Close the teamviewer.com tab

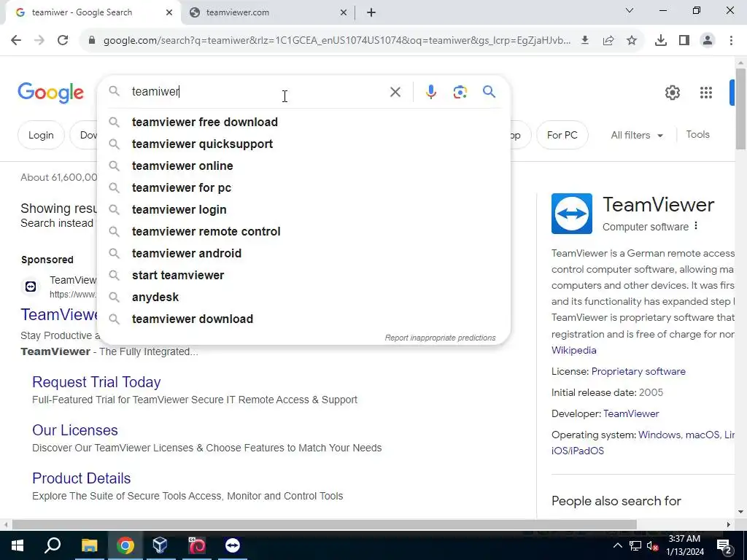point(343,13)
